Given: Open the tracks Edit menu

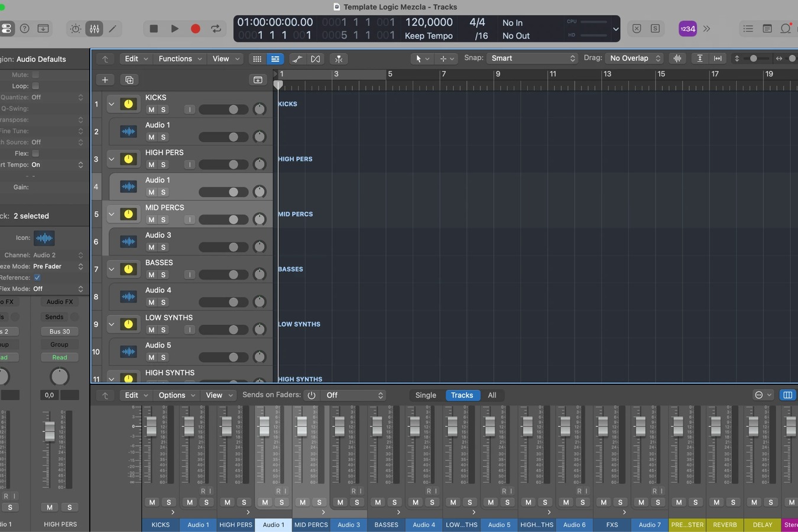Looking at the screenshot, I should tap(137, 59).
